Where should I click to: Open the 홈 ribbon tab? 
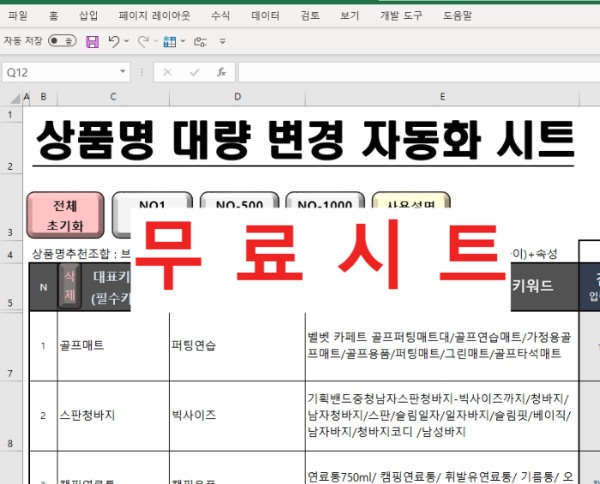[x=54, y=16]
